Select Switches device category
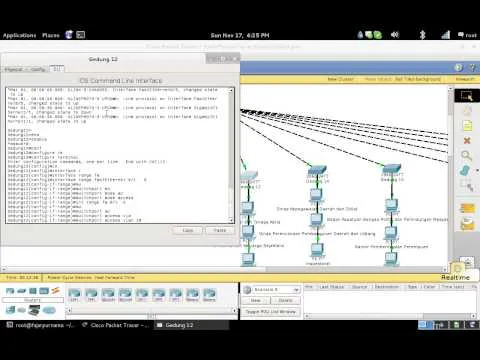Screen dimensions: 480x360 [x=22, y=291]
